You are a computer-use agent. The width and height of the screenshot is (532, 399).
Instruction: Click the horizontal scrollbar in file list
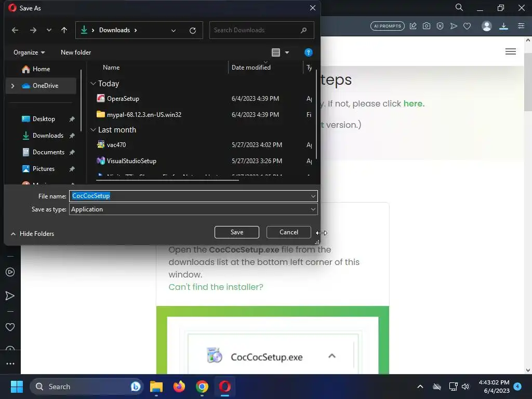pos(167,180)
